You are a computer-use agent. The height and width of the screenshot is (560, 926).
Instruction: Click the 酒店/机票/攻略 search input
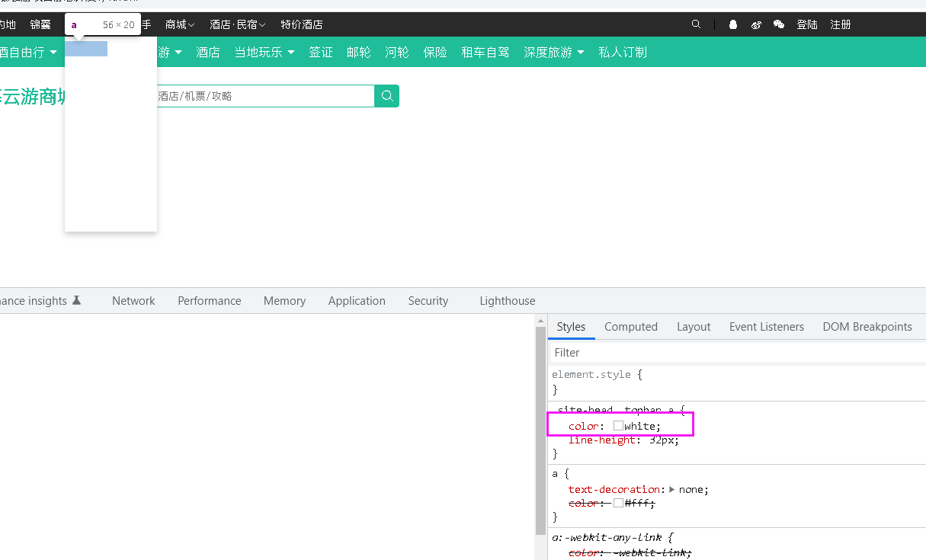click(x=264, y=96)
